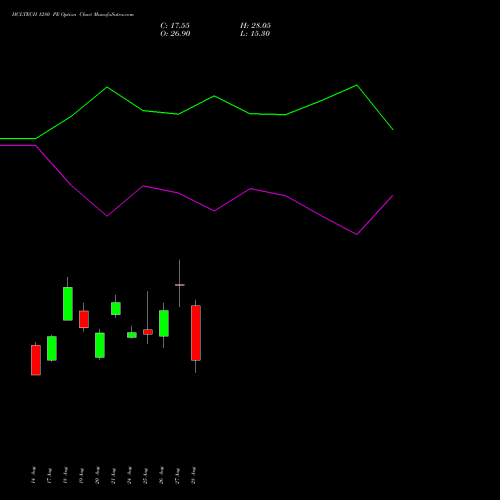Click the open value O: 26.90
The height and width of the screenshot is (500, 500).
click(175, 34)
